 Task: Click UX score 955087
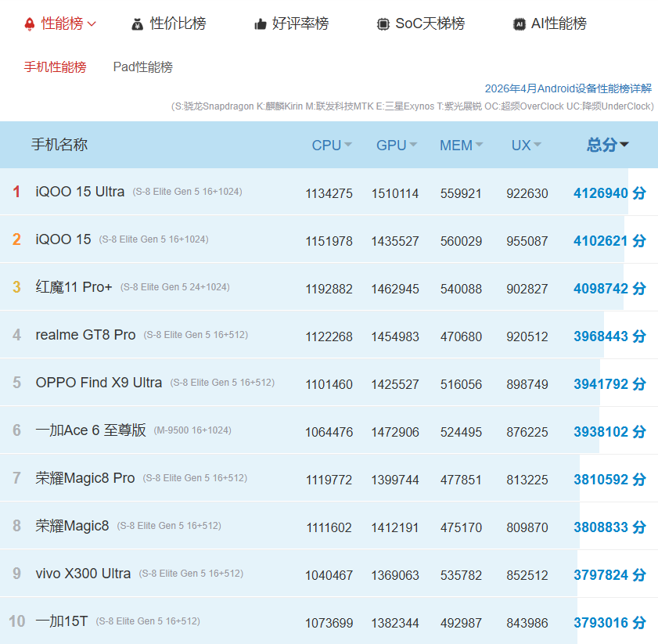(527, 241)
